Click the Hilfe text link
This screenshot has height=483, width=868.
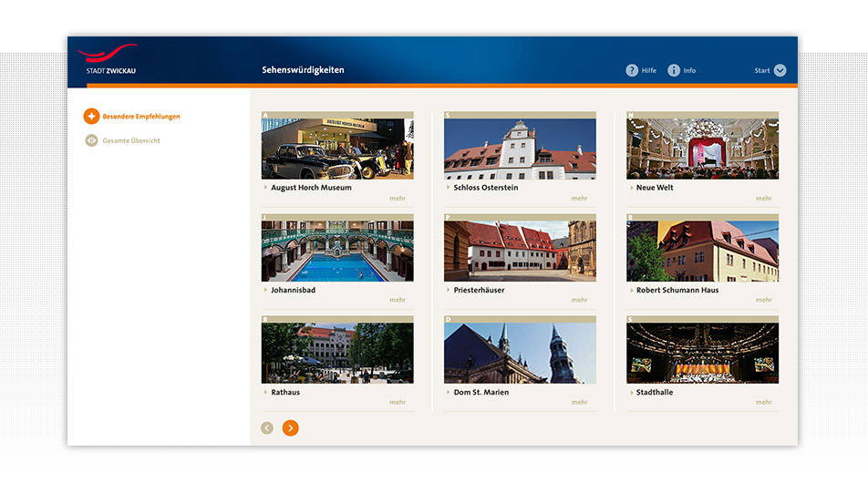pyautogui.click(x=648, y=70)
